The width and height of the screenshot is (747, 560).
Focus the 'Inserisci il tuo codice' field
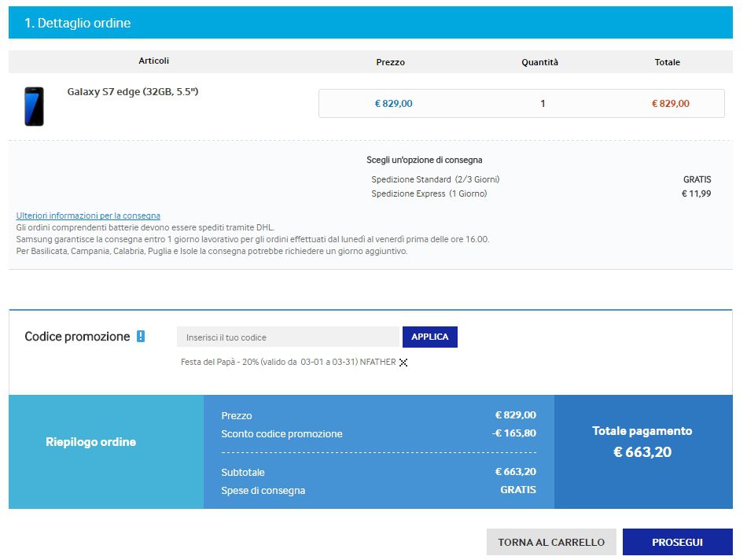tap(289, 338)
